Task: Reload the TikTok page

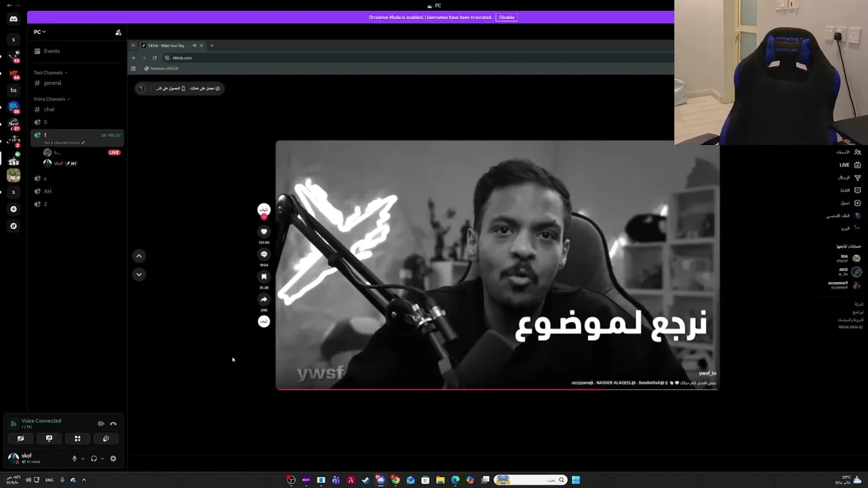Action: coord(155,58)
